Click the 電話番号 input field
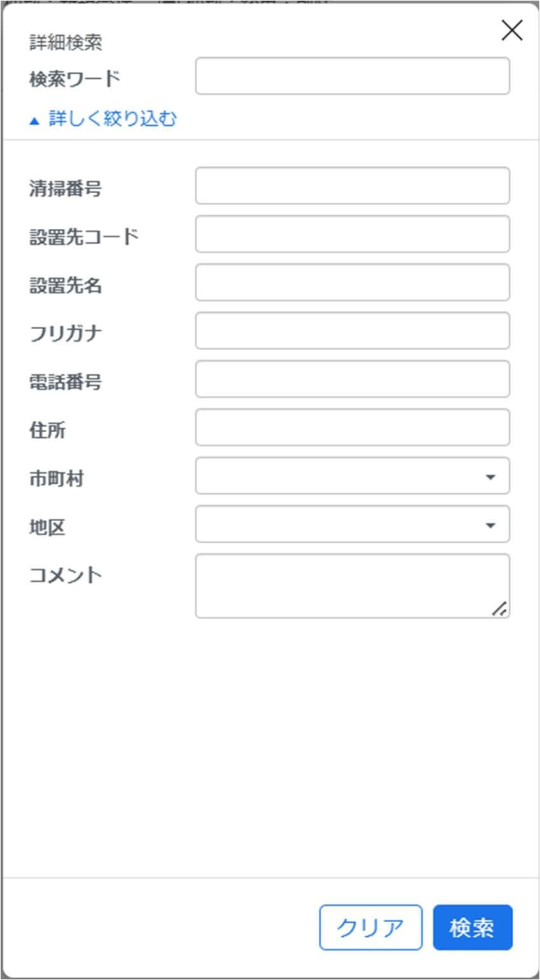The height and width of the screenshot is (980, 540). 352,379
